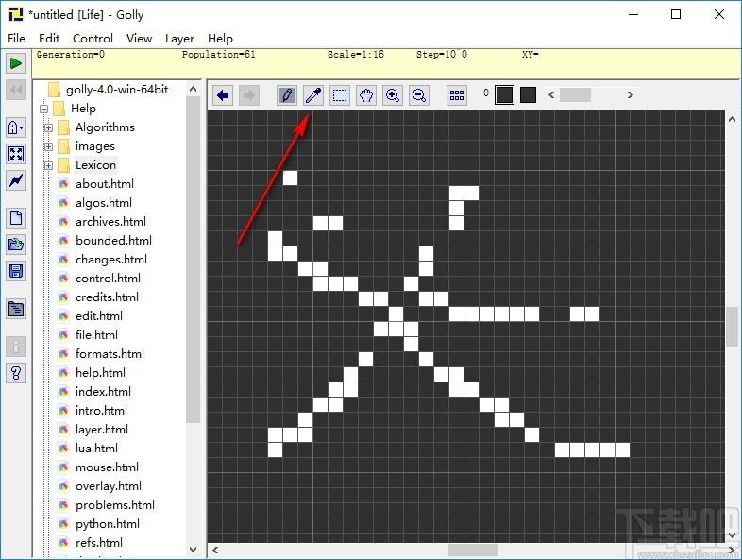Select the golly-4.0-win-64bit root folder
This screenshot has width=742, height=560.
tap(117, 90)
